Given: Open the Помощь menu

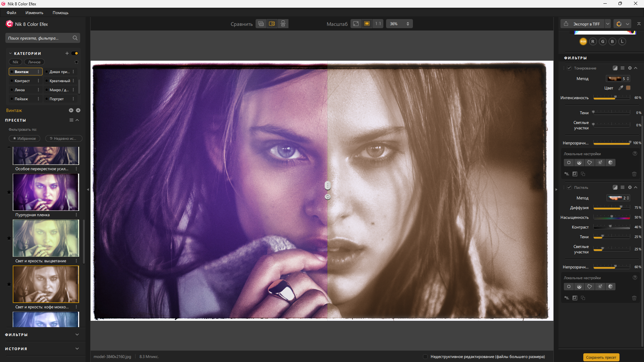Looking at the screenshot, I should (60, 13).
